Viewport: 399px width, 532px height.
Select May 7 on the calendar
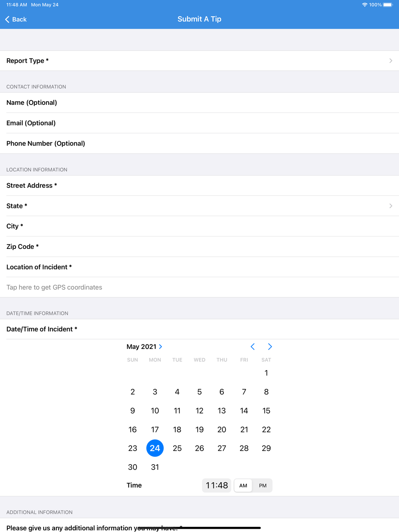pos(244,392)
